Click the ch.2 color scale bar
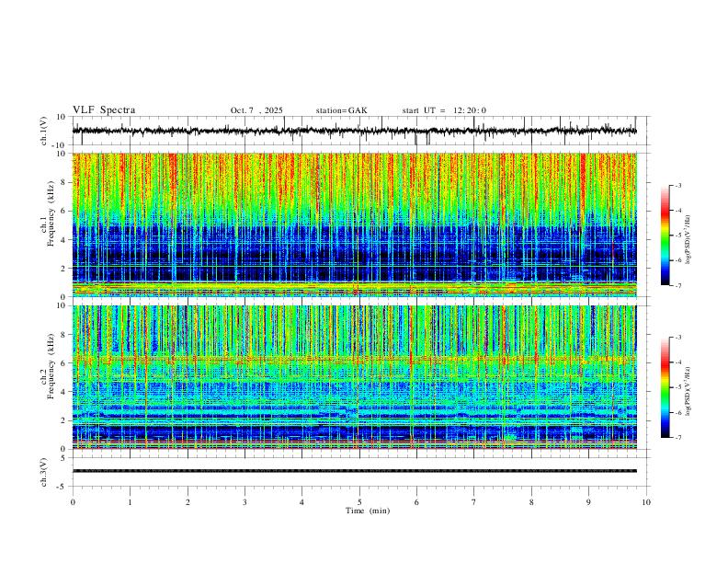Image resolution: width=728 pixels, height=563 pixels. 665,387
